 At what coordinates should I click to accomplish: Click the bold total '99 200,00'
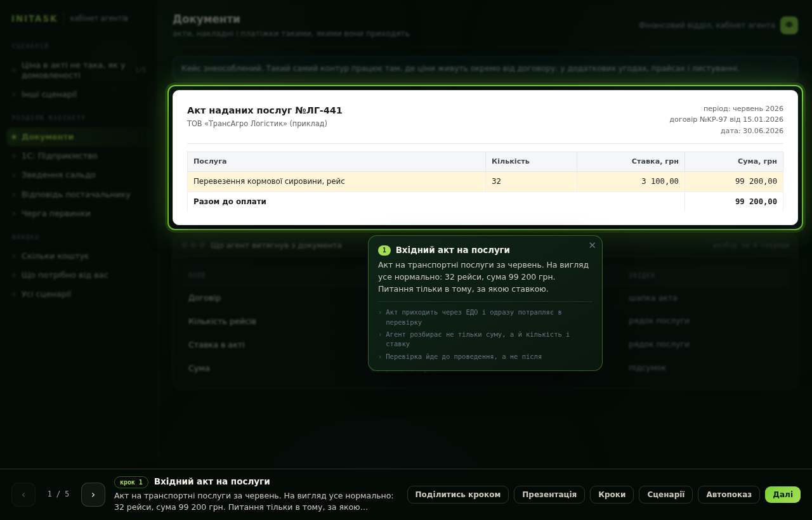(x=756, y=202)
